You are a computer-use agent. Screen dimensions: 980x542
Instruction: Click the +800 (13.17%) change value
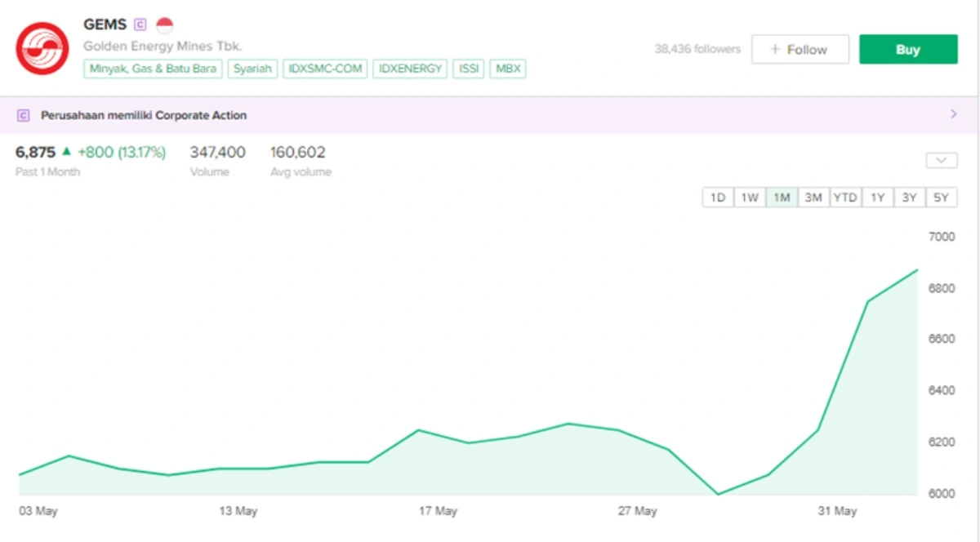click(x=122, y=152)
